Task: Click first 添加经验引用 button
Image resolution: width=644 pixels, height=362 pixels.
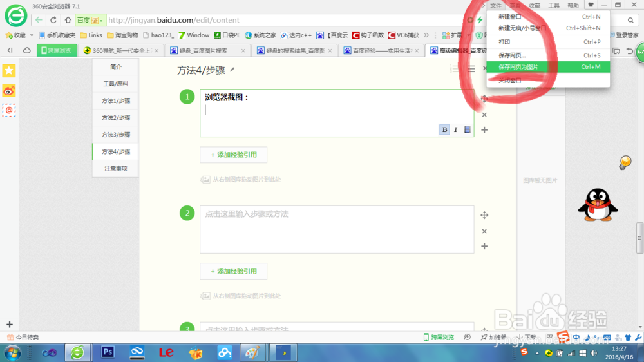Action: click(x=233, y=155)
